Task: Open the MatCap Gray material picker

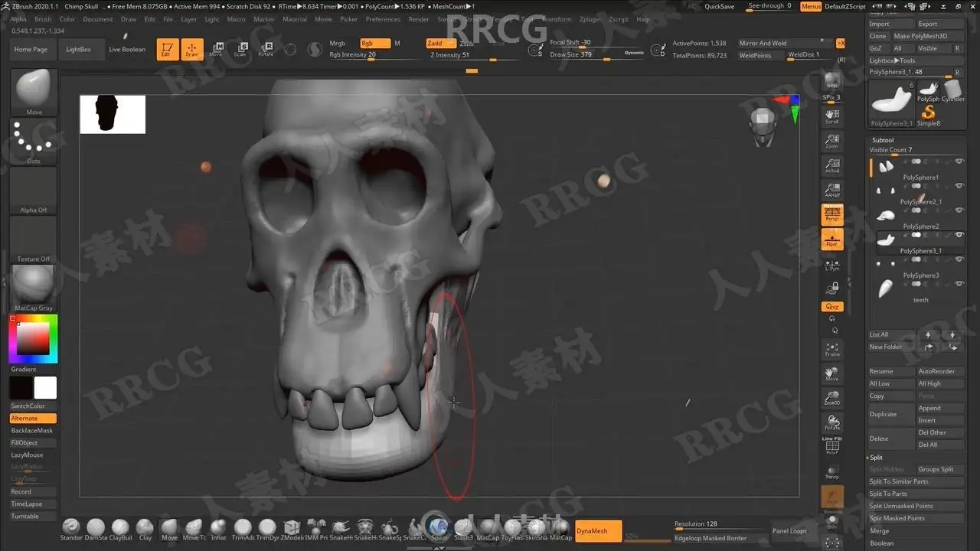Action: click(33, 288)
